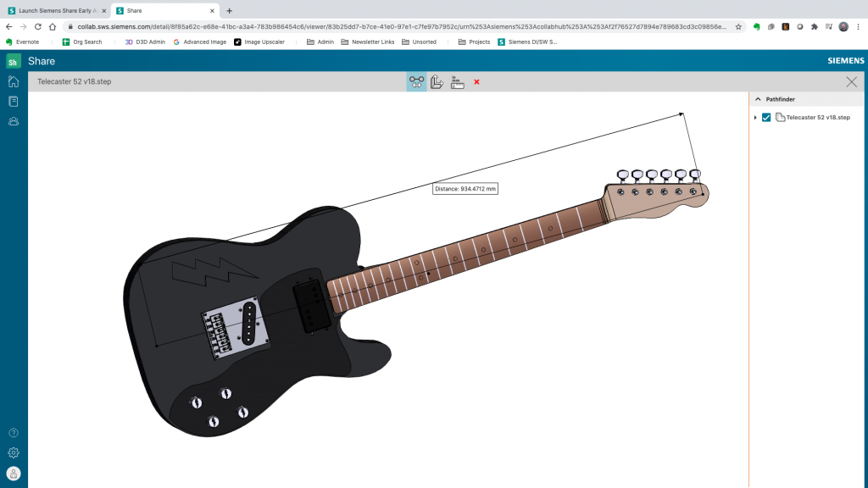This screenshot has height=488, width=868.
Task: Open the team members icon in sidebar
Action: tap(14, 121)
